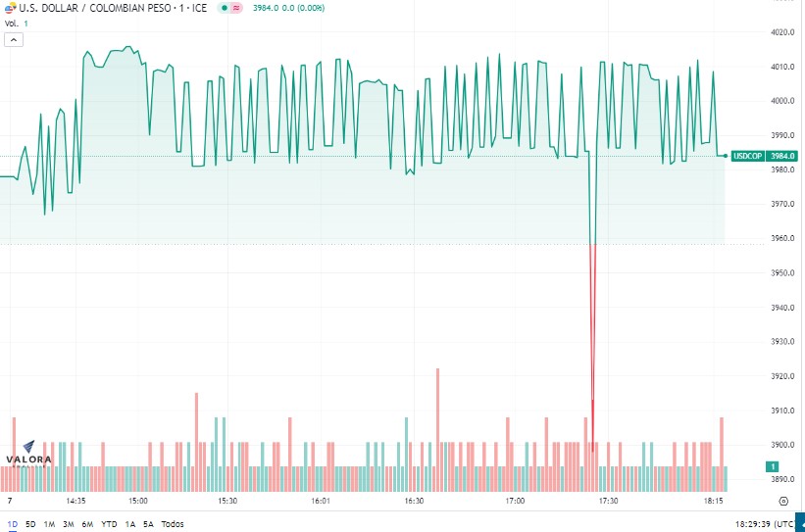Click the 4020.0 price axis label

pos(782,32)
